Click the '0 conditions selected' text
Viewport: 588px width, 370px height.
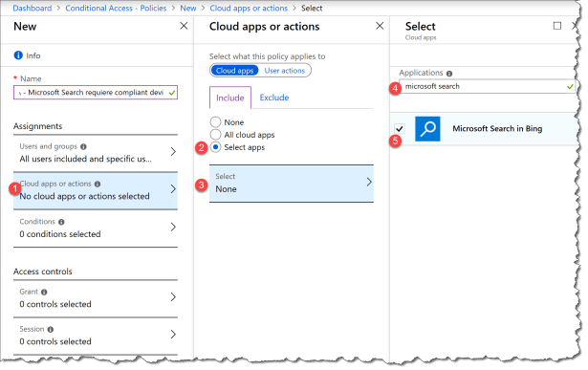(60, 234)
